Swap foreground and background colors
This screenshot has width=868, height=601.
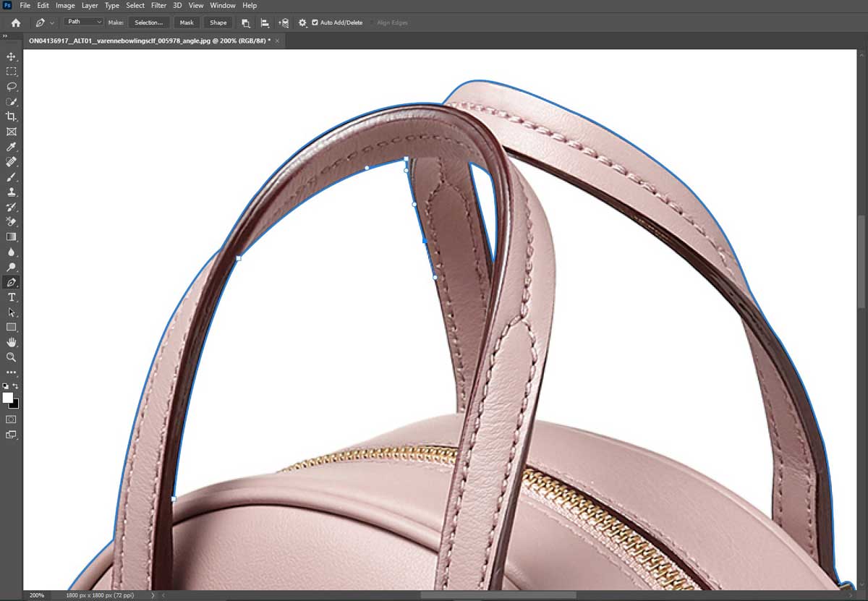point(15,387)
